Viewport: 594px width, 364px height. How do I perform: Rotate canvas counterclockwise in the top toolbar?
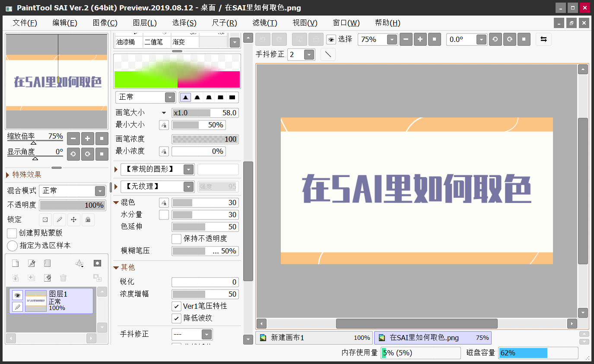pyautogui.click(x=495, y=39)
